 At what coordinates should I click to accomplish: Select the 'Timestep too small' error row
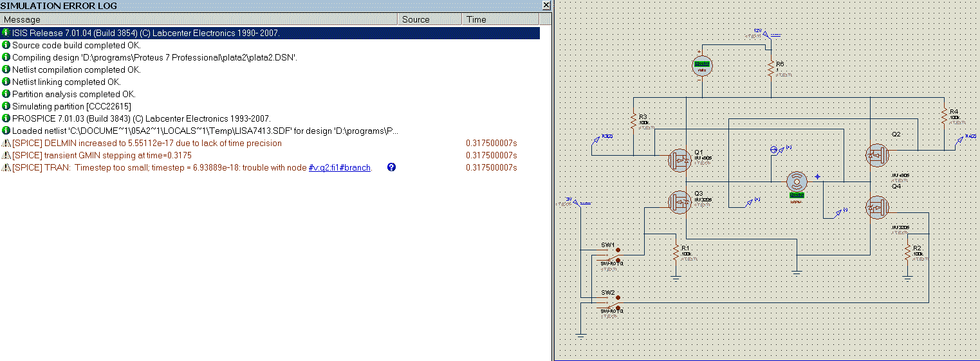coord(193,168)
